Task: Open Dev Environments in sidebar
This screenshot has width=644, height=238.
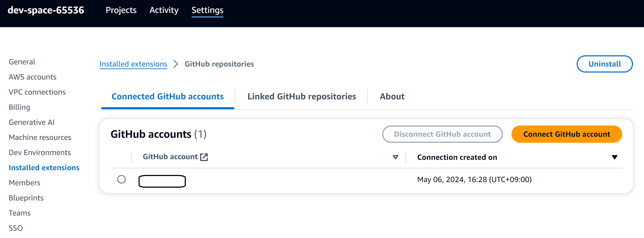Action: pyautogui.click(x=40, y=152)
